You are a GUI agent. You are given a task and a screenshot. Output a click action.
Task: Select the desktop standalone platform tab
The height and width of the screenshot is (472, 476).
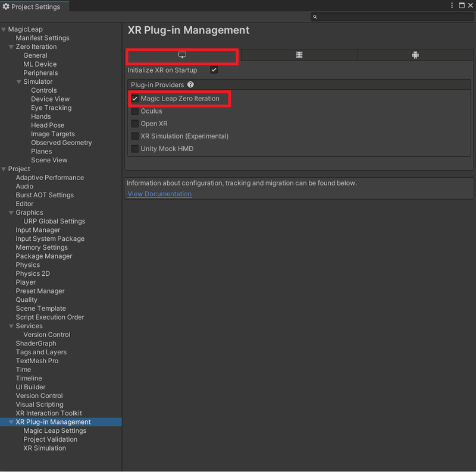(183, 55)
